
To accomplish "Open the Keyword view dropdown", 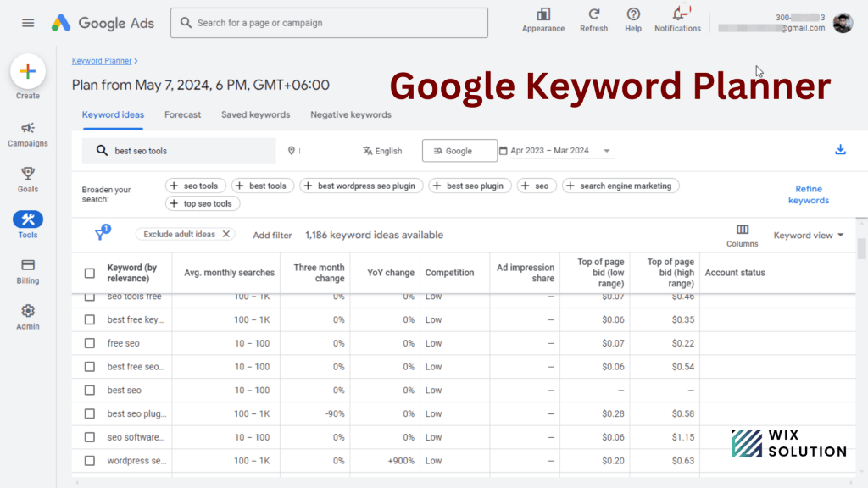I will (x=808, y=236).
